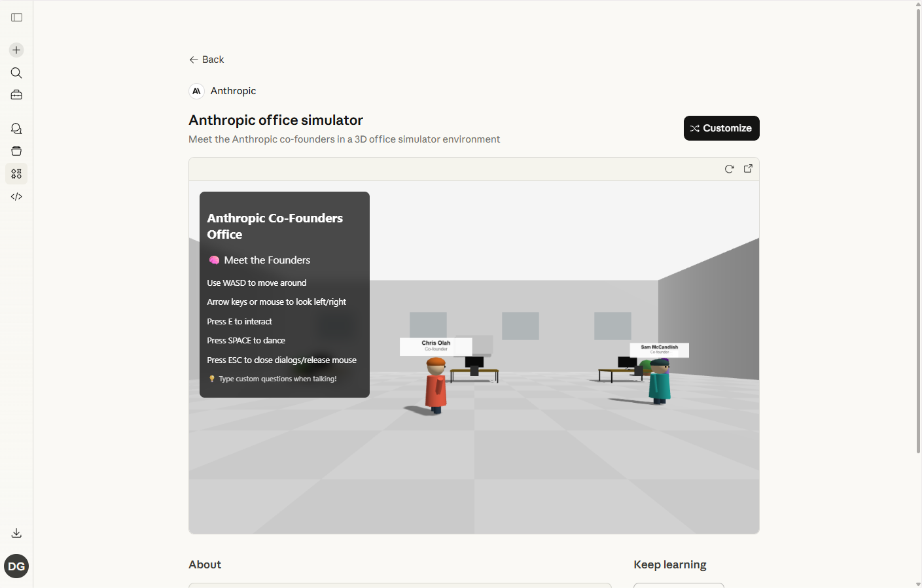The image size is (922, 588).
Task: Click the Chris Olah name tag
Action: pyautogui.click(x=436, y=346)
